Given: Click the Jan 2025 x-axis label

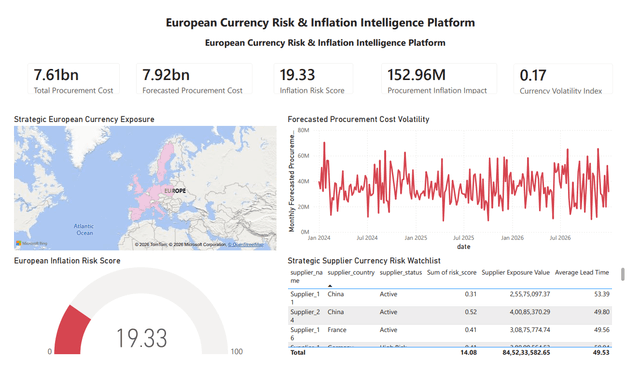Looking at the screenshot, I should (416, 238).
